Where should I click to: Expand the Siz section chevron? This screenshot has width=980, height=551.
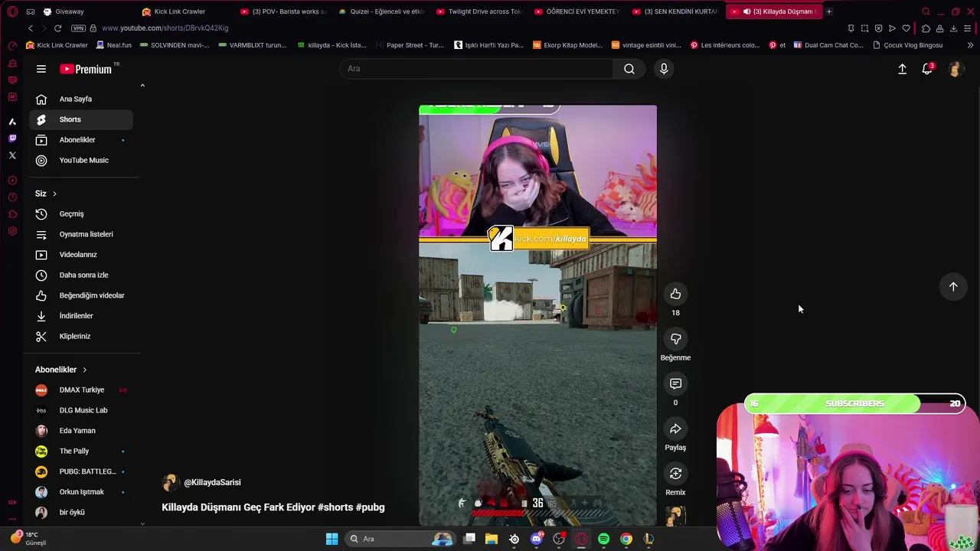coord(54,194)
